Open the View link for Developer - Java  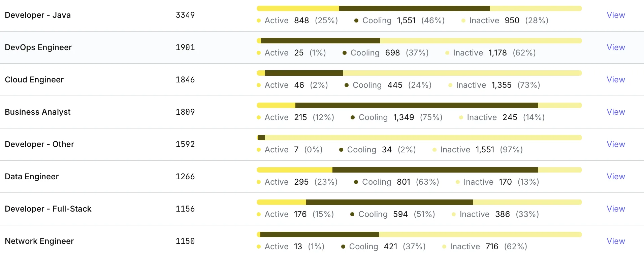(616, 15)
